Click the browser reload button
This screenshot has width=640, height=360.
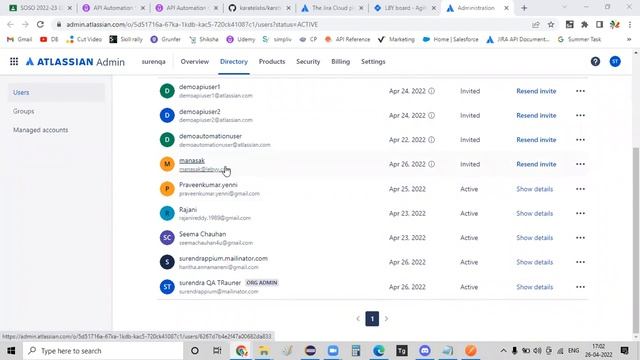40,24
